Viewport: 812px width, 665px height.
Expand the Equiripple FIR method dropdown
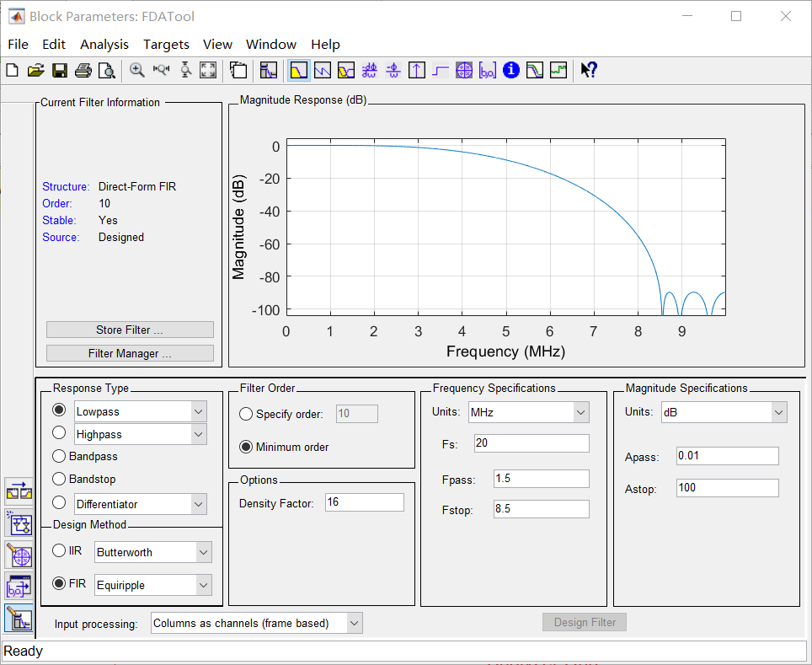[152, 584]
